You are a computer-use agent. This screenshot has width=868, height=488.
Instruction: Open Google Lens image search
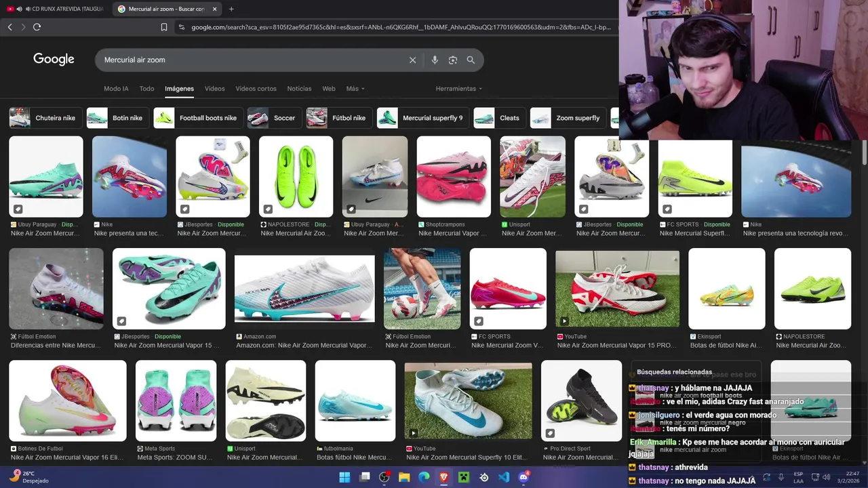point(453,60)
